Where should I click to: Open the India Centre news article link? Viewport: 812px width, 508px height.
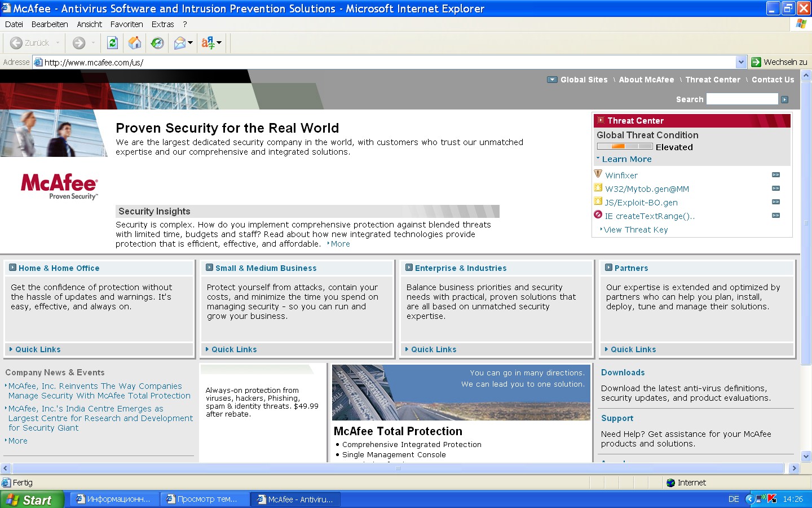point(100,418)
